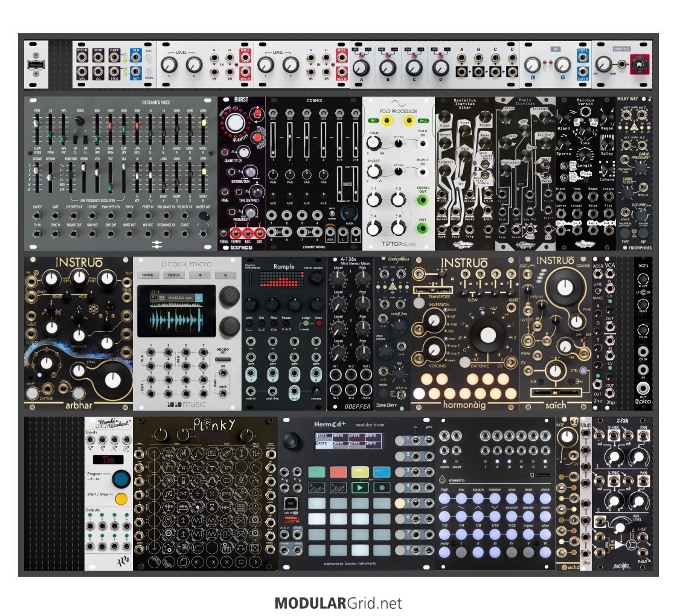Tap the right arrow button on bitbox micro

click(x=225, y=275)
